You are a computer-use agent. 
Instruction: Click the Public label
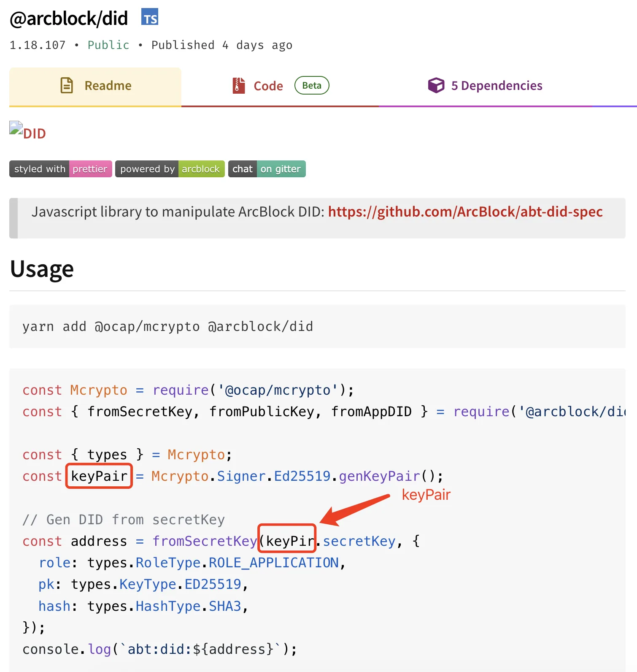(108, 45)
